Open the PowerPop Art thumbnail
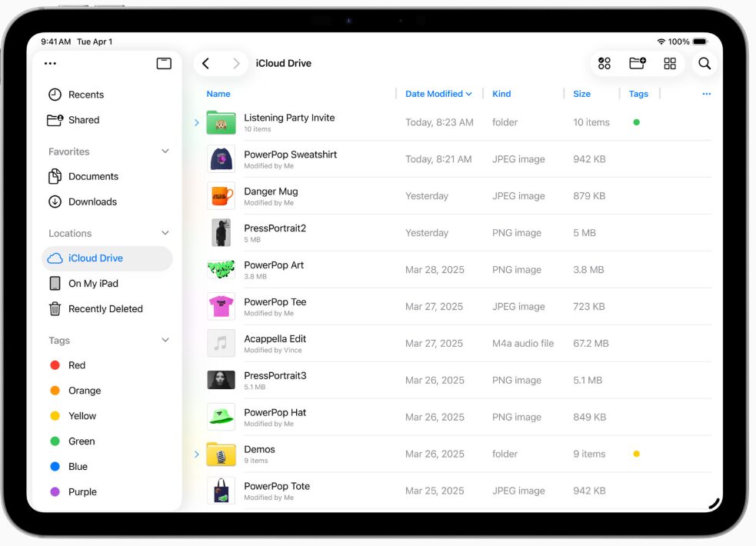This screenshot has width=756, height=546. (x=221, y=269)
